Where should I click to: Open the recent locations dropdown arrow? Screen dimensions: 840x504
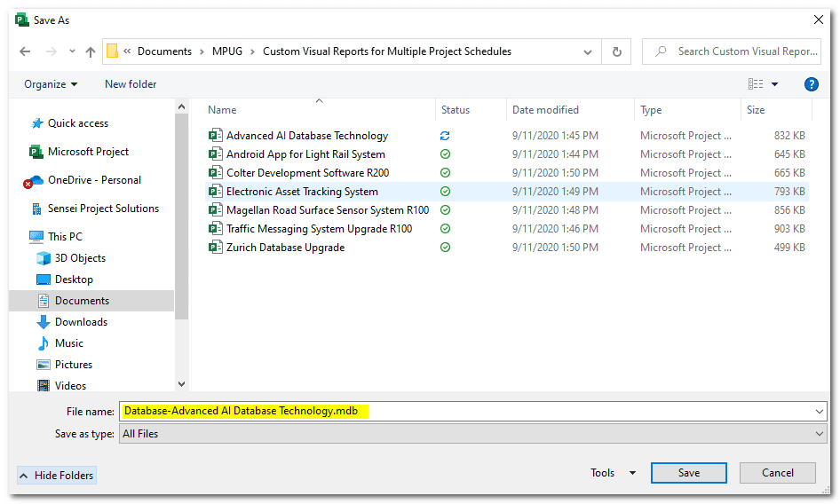tap(72, 51)
